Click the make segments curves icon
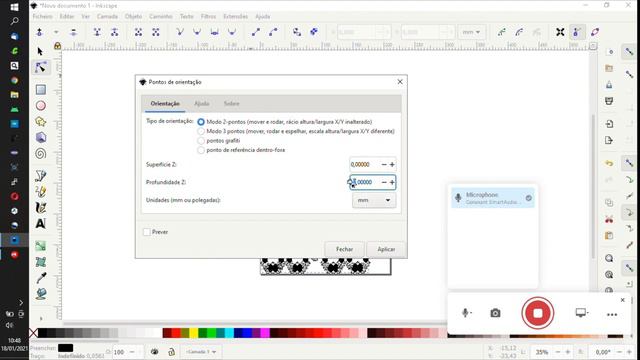This screenshot has height=360, width=640. [273, 32]
